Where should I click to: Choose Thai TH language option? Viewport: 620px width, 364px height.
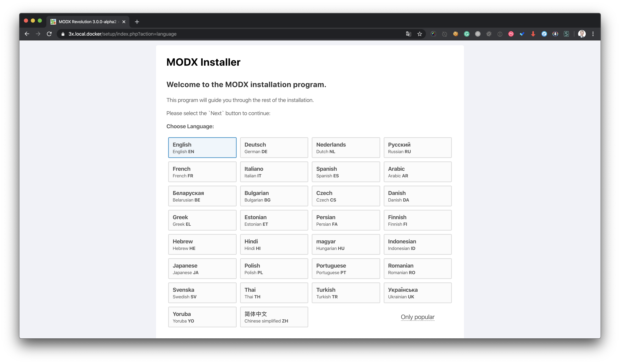click(274, 293)
